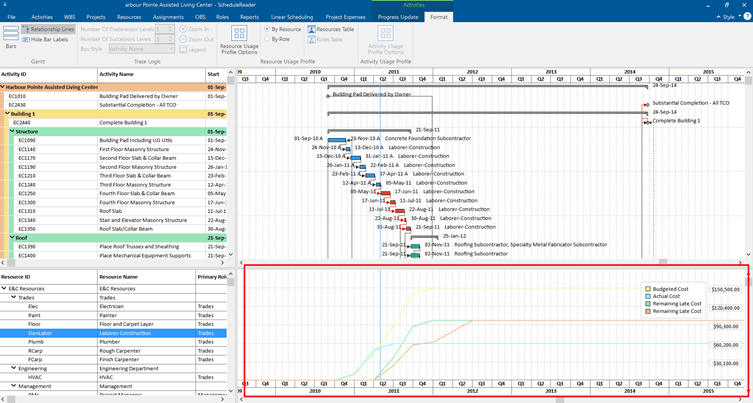The image size is (753, 403).
Task: Click the green Remaining Late Cost swatch
Action: tap(648, 304)
